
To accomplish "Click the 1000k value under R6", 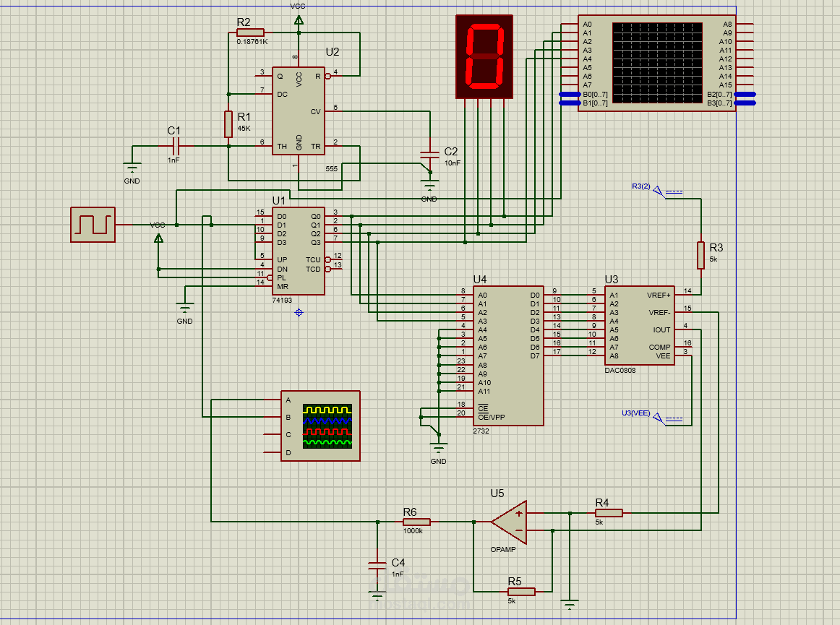I will click(413, 531).
